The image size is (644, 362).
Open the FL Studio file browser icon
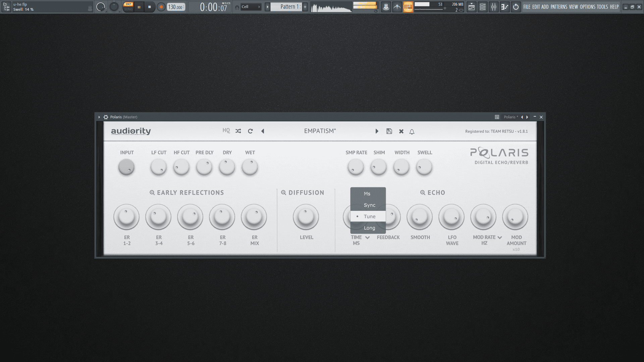pos(6,7)
